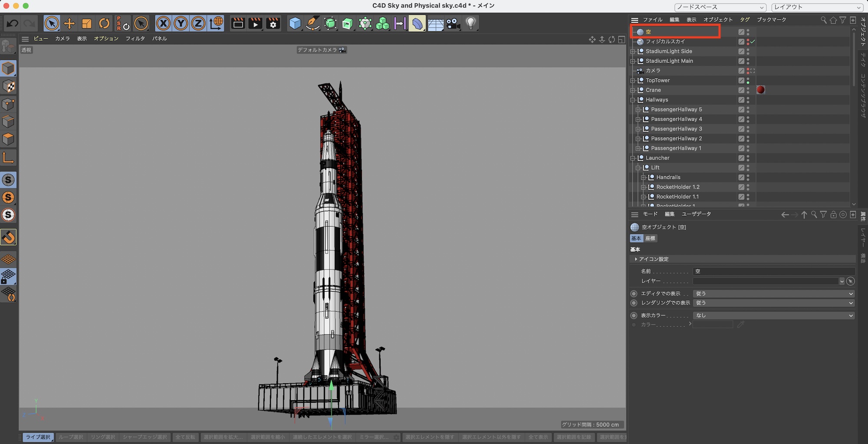
Task: Select the Move tool in the toolbar
Action: click(x=69, y=23)
